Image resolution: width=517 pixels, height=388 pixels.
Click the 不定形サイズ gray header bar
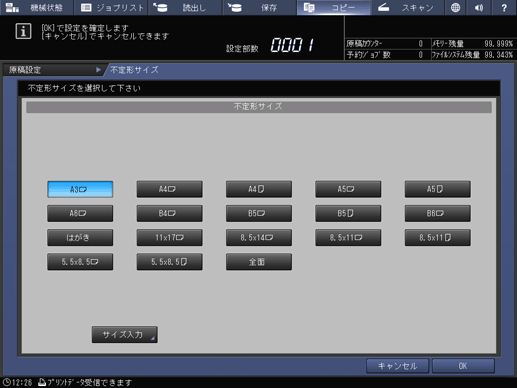pyautogui.click(x=259, y=107)
